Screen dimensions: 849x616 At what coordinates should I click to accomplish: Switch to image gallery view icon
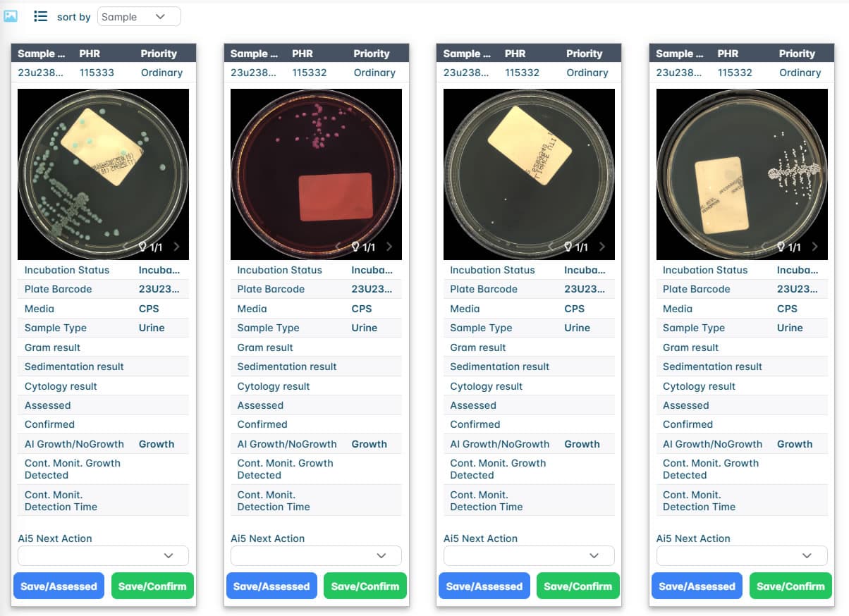(11, 16)
